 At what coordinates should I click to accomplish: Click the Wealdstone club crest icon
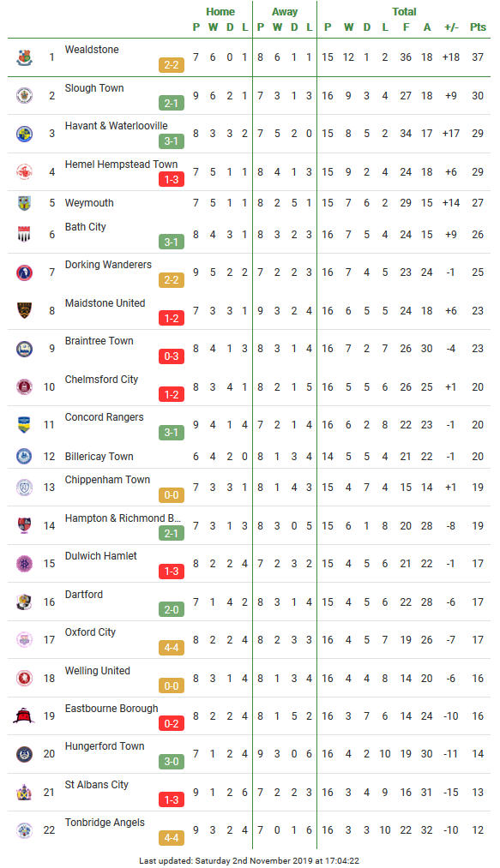coord(24,57)
